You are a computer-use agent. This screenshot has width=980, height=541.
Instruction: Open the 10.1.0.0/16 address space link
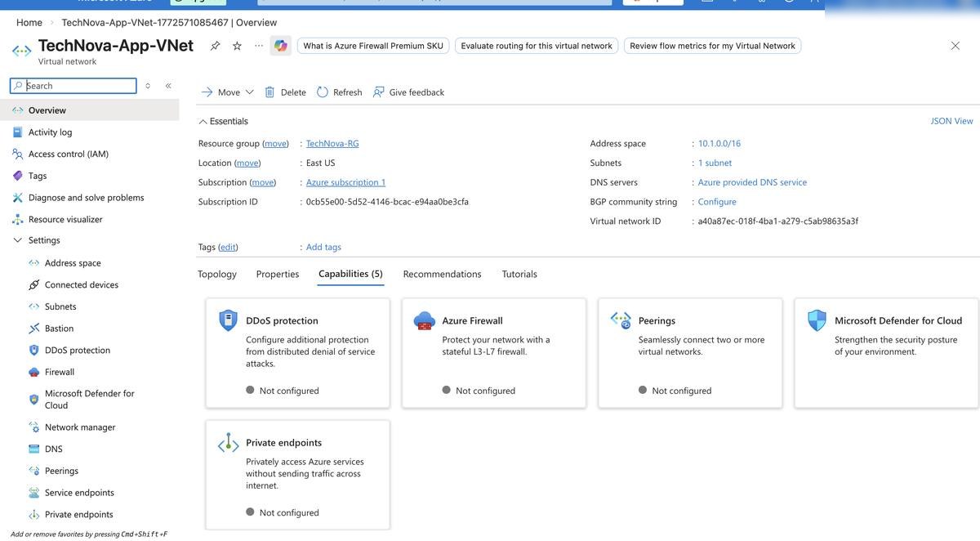[x=719, y=143]
